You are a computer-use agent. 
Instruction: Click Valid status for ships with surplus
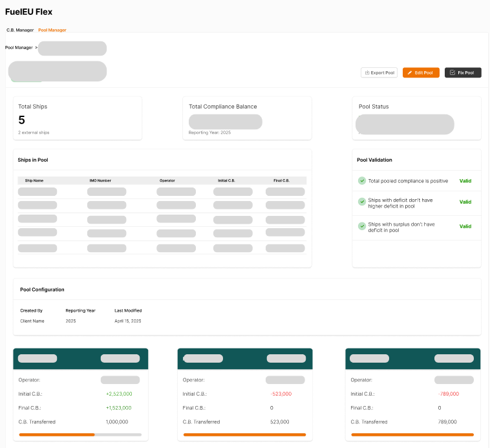point(465,226)
